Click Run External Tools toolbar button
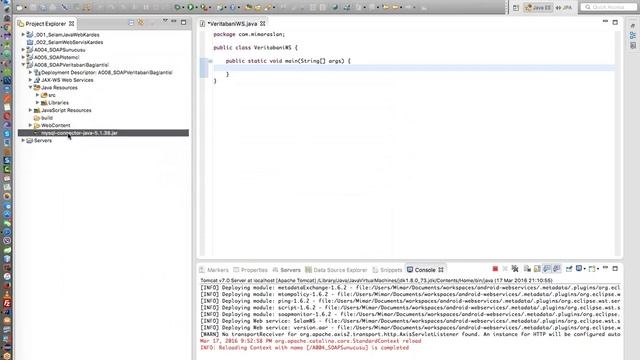Screen dimensions: 640x360 click(x=204, y=7)
